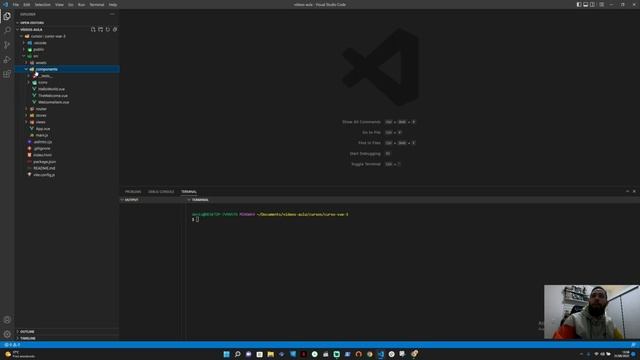Collapse the src folder
640x360 pixels.
(36, 56)
